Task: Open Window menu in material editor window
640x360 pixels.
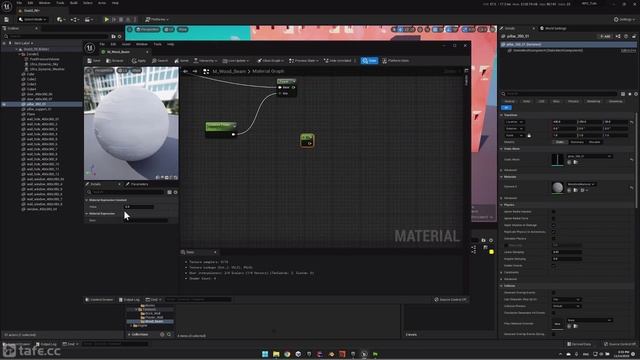Action: coord(142,44)
